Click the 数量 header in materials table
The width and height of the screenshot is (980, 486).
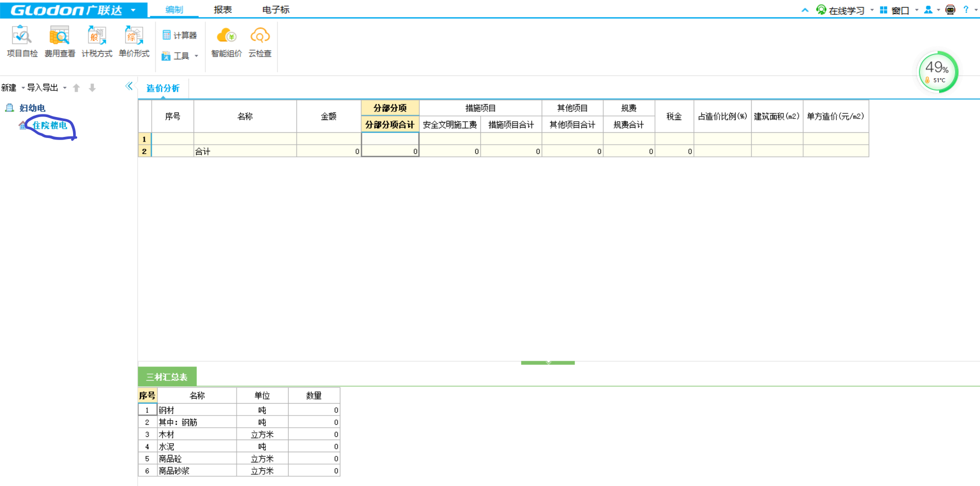(x=314, y=396)
